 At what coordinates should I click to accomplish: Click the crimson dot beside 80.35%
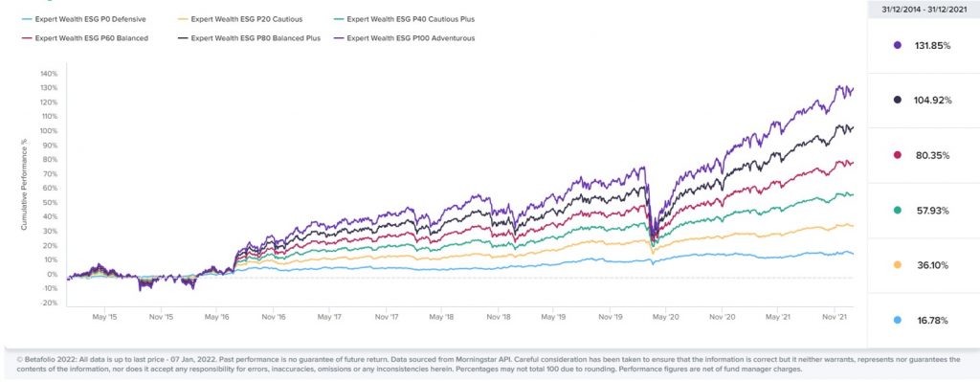point(898,155)
